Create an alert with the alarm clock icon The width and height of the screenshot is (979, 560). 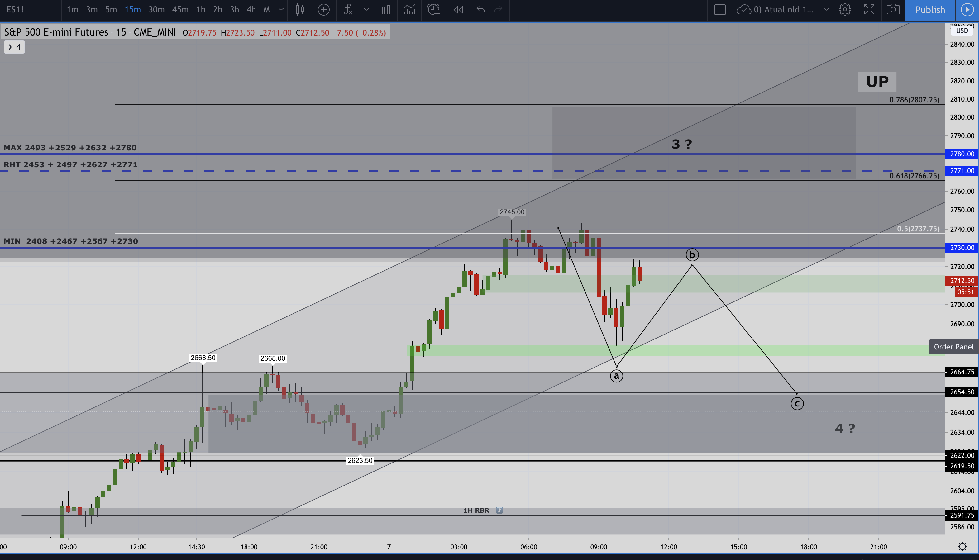(x=433, y=10)
